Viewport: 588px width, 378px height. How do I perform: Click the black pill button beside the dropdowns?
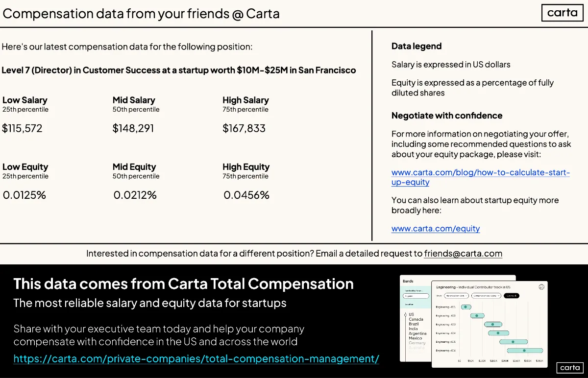coord(512,296)
